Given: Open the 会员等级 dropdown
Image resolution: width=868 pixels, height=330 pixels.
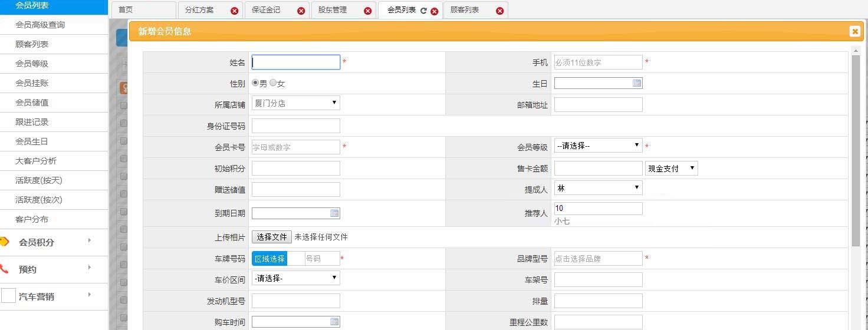Looking at the screenshot, I should 598,146.
